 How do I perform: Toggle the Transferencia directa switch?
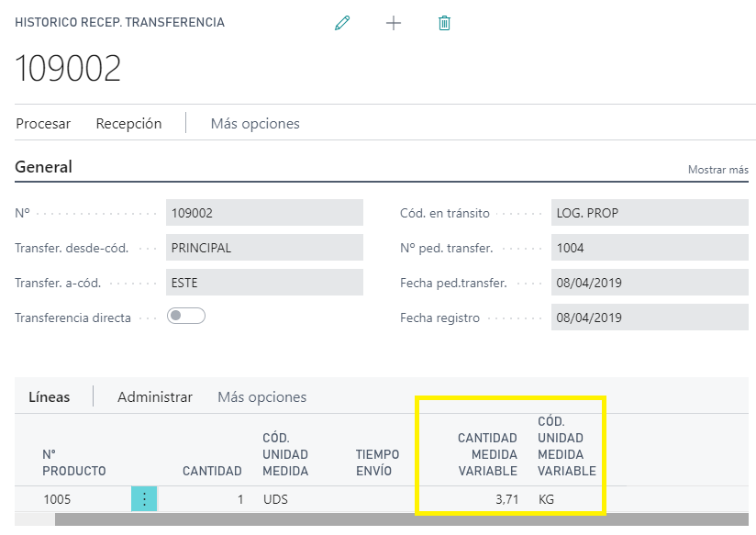pos(186,316)
